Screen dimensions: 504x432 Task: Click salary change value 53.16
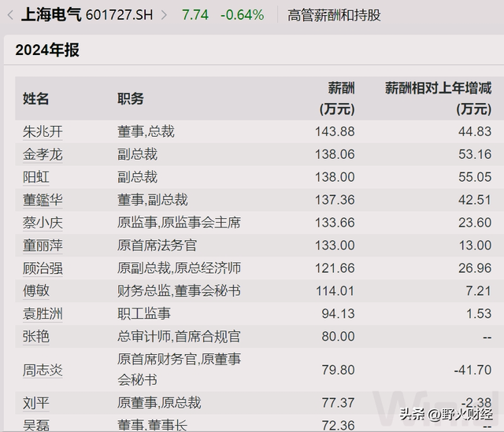[x=475, y=154]
